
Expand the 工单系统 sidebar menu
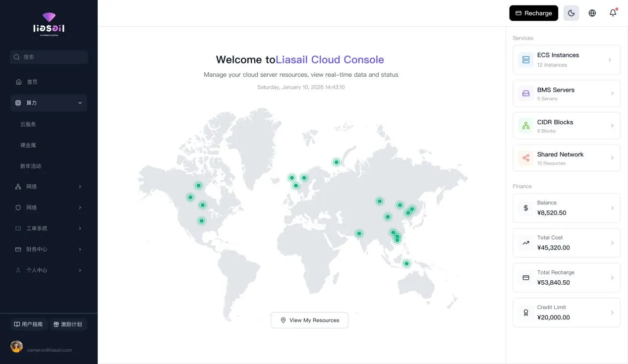[x=49, y=228]
